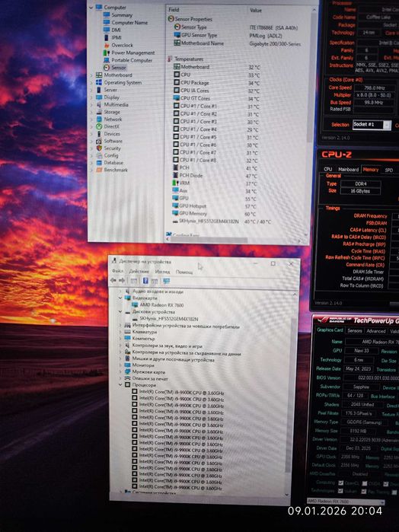Screen dimensions: 399x532
Task: Switch to the Advanced tab in GPU-Z
Action: click(376, 331)
